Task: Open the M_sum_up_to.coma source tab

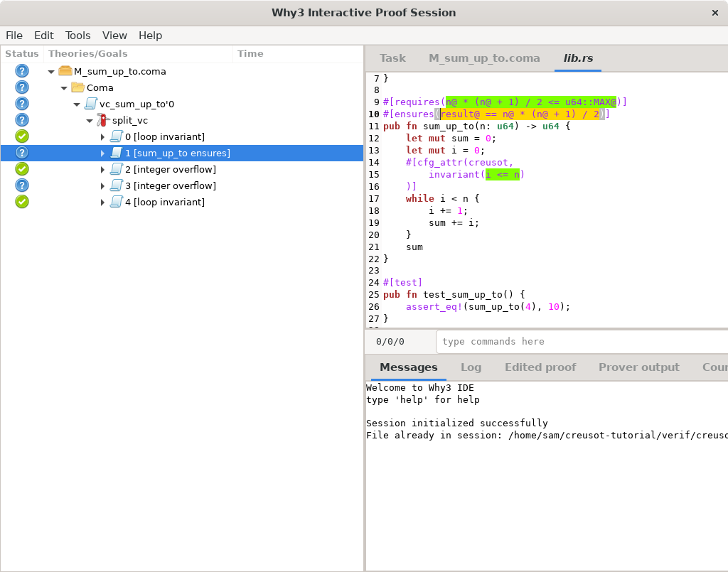Action: click(484, 58)
